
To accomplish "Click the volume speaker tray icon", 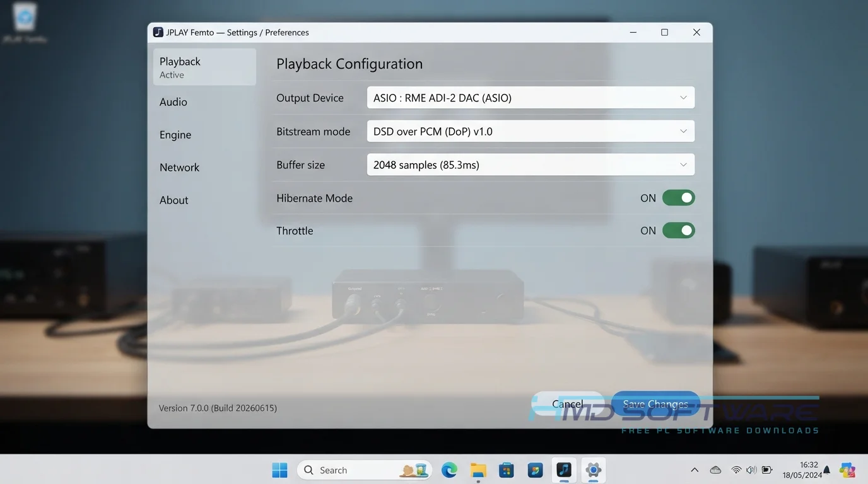I will 751,470.
